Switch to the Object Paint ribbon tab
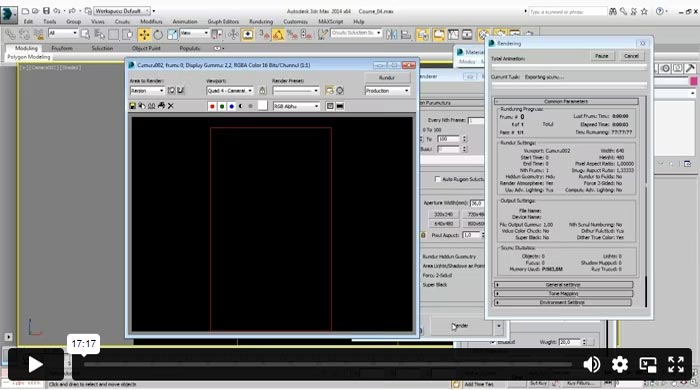 146,48
